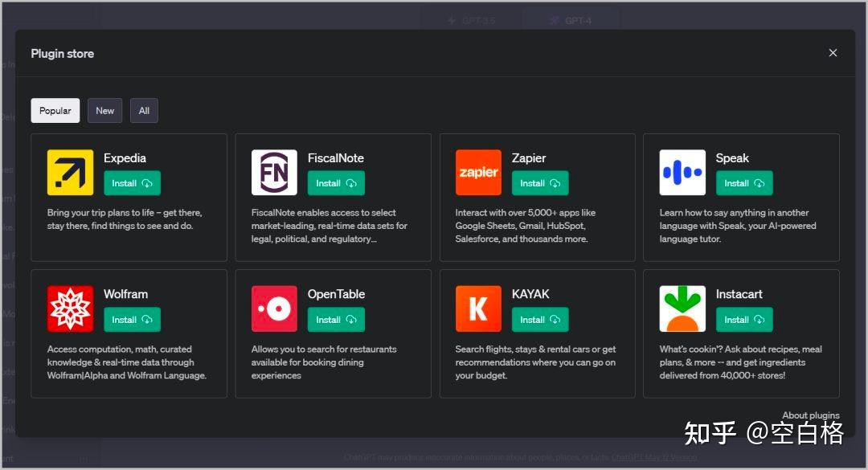Close the Plugin store dialog
This screenshot has height=470, width=868.
click(833, 53)
